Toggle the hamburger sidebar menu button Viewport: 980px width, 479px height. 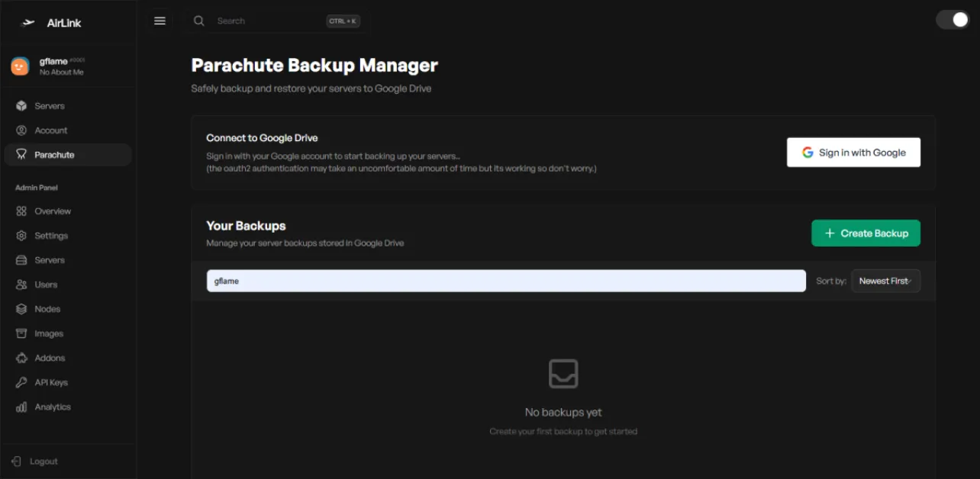tap(160, 21)
